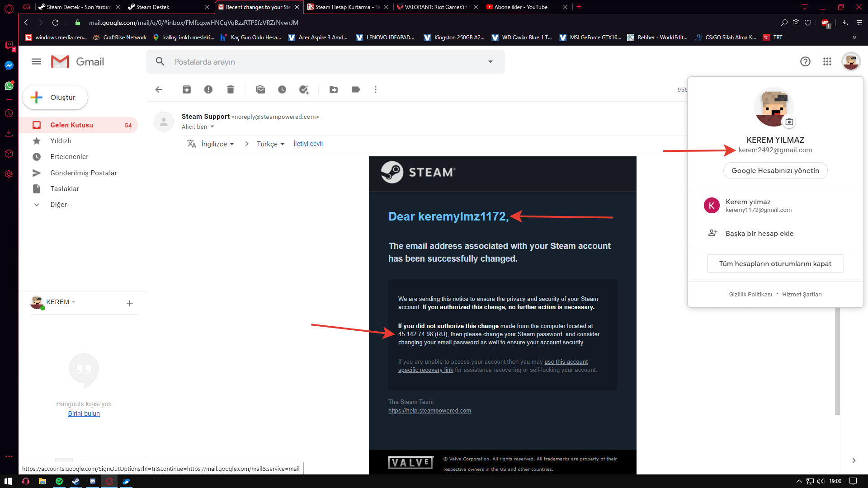This screenshot has height=488, width=868.
Task: Snooze this email with clock icon
Action: (x=282, y=89)
